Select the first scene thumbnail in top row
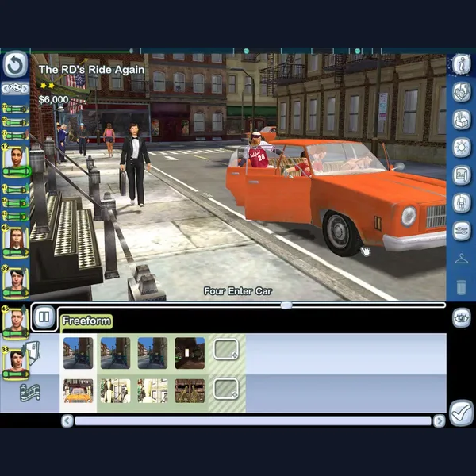This screenshot has height=476, width=476. coord(78,353)
